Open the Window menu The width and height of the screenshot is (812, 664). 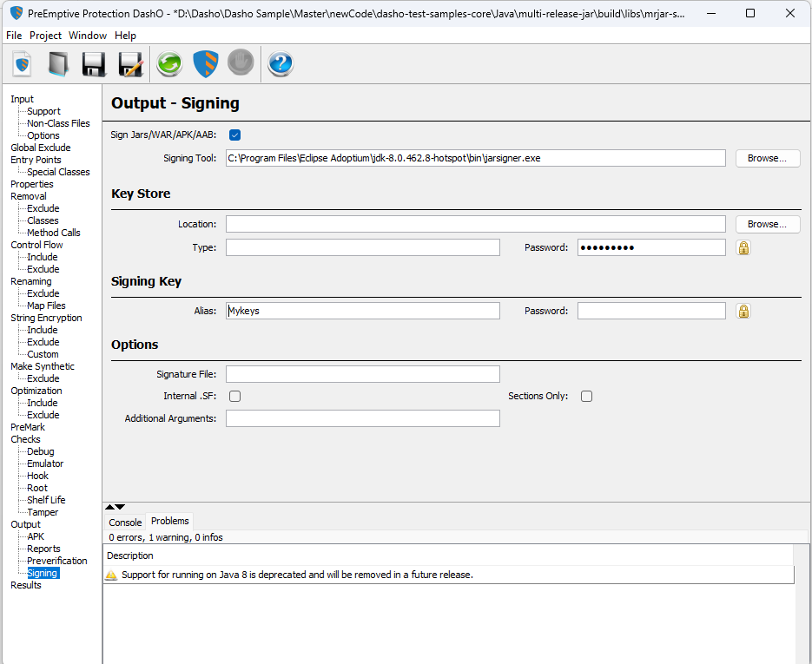[x=88, y=36]
